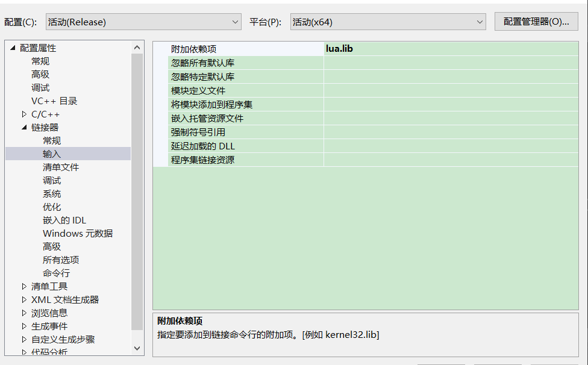Screen dimensions: 588x365
Task: Click the tree scrollbar down arrow
Action: point(137,349)
